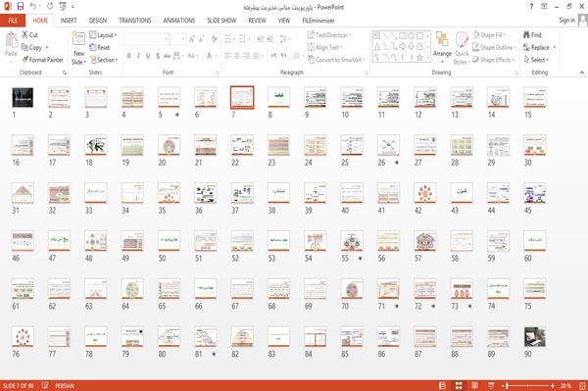Screen dimensions: 588x391
Task: Open the font size combo box
Action: [x=177, y=39]
